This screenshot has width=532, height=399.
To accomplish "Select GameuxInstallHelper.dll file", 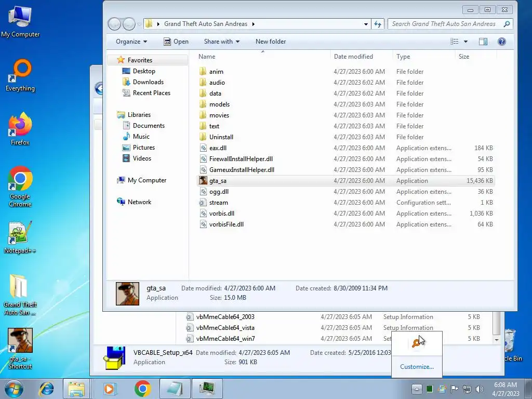I will (x=346, y=170).
